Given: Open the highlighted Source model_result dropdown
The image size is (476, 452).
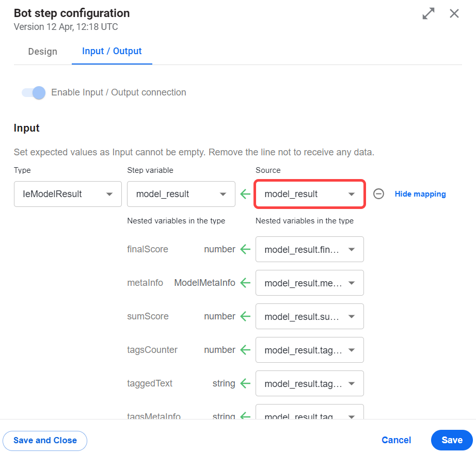Looking at the screenshot, I should (x=310, y=194).
